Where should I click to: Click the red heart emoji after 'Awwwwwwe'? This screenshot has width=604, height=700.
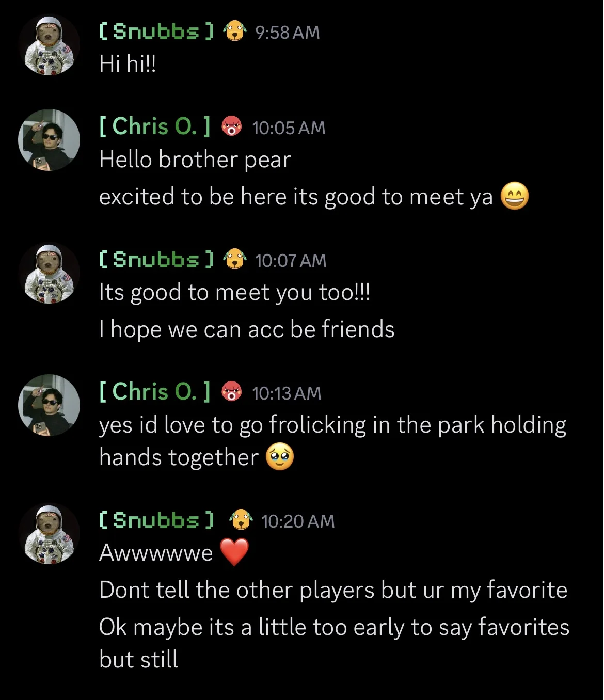pyautogui.click(x=234, y=552)
